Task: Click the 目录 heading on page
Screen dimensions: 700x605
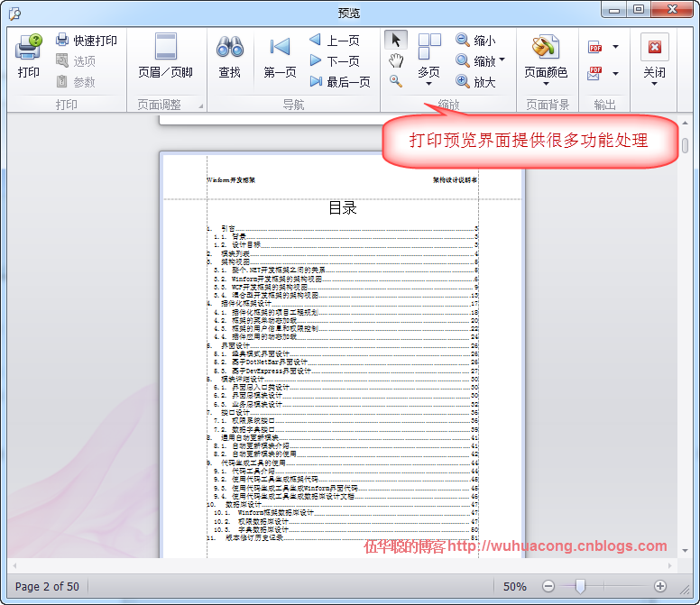Action: (x=343, y=208)
